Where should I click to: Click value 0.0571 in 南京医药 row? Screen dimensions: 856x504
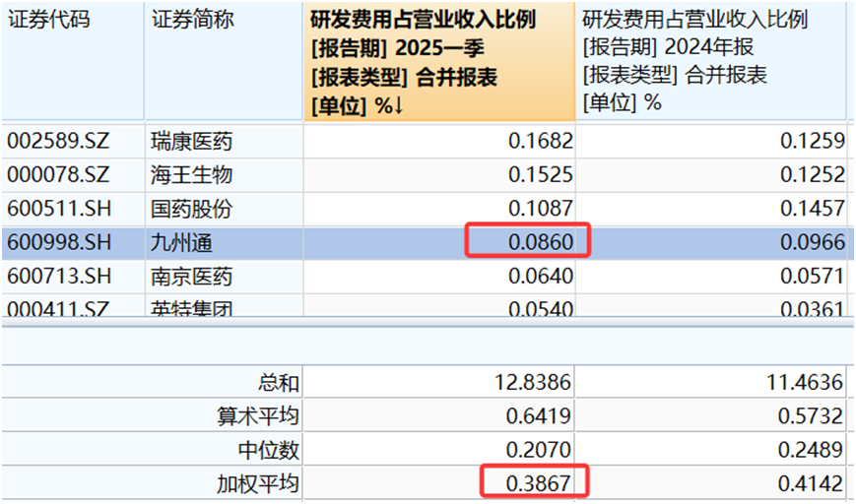[813, 277]
